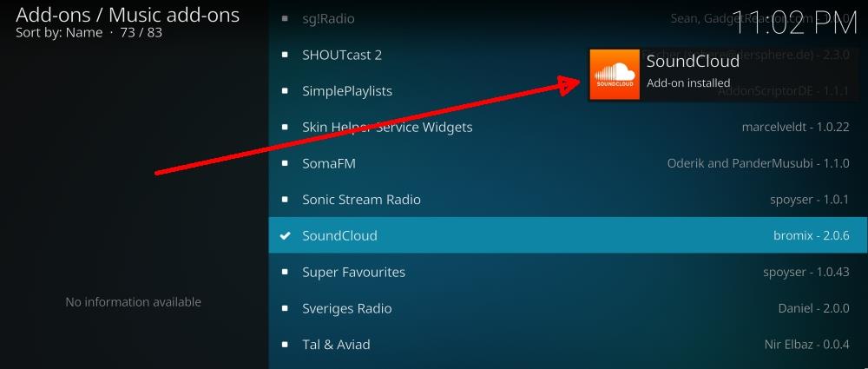Viewport: 868px width, 369px height.
Task: Click the bromix - 2.0.6 version text
Action: click(x=811, y=235)
